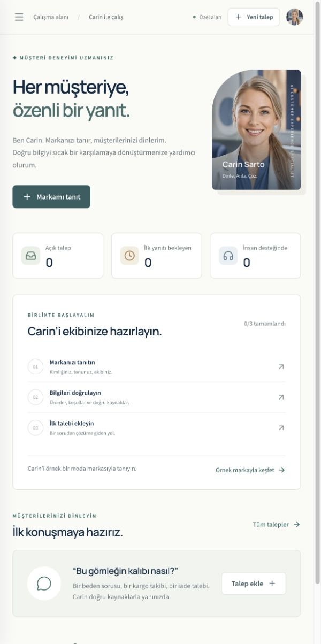Viewport: 321px width, 644px height.
Task: Click the İnsan desteğinde headset icon
Action: point(228,256)
